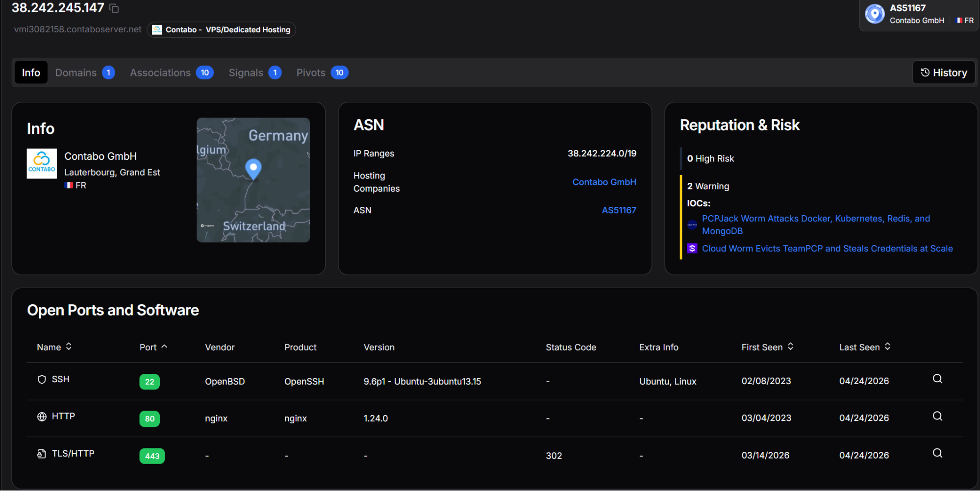
Task: Click the AS51167 Contabo GmbH badge
Action: click(x=919, y=14)
